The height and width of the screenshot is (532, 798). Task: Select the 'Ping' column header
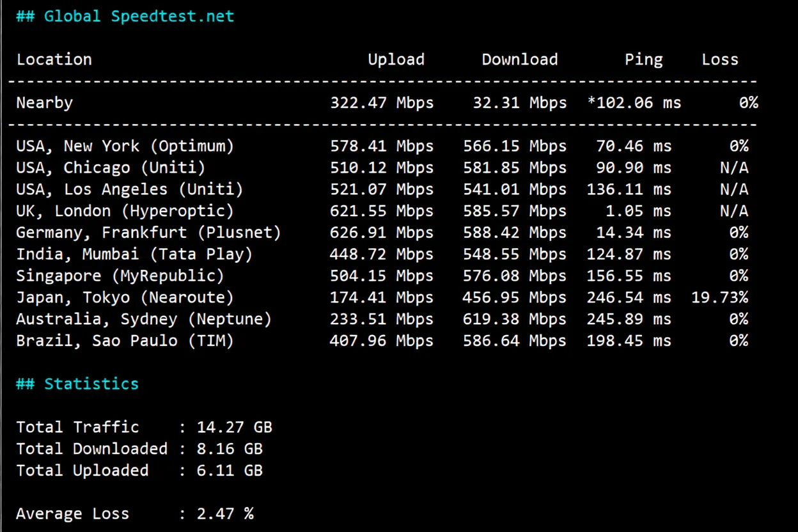(643, 59)
